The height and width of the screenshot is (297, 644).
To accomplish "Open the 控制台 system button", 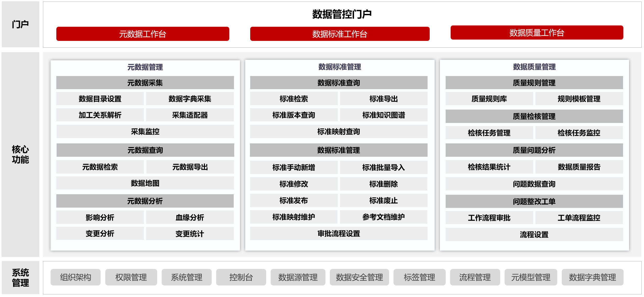I will 241,277.
